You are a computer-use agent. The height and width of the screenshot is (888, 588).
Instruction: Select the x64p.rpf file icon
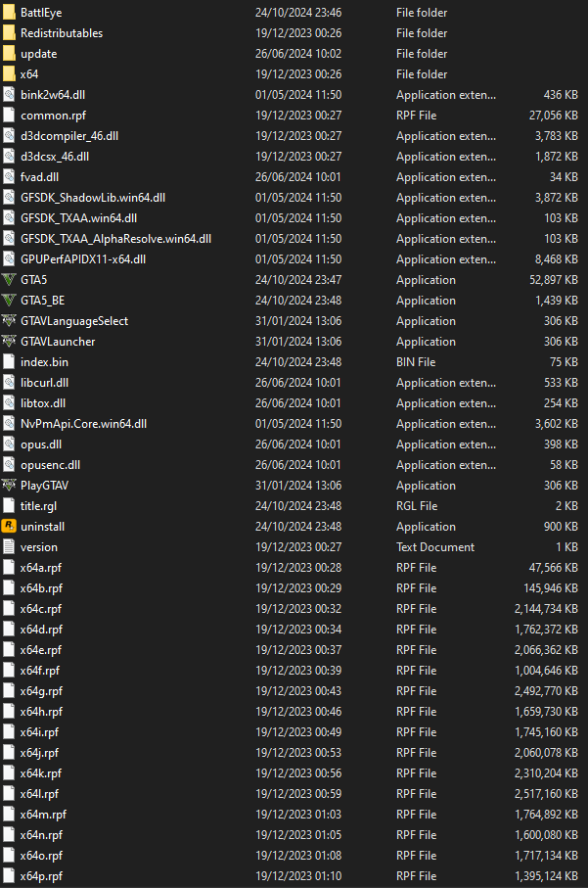[x=9, y=876]
